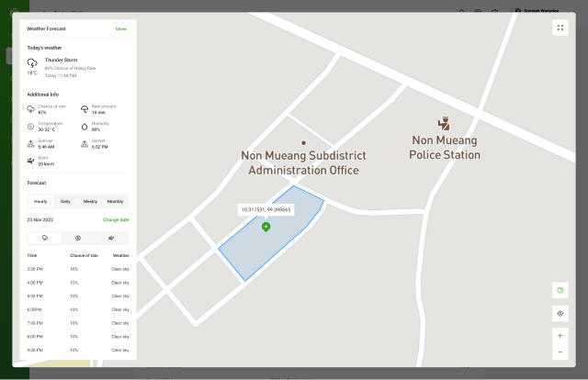Close the Weather Forecast panel

click(120, 28)
